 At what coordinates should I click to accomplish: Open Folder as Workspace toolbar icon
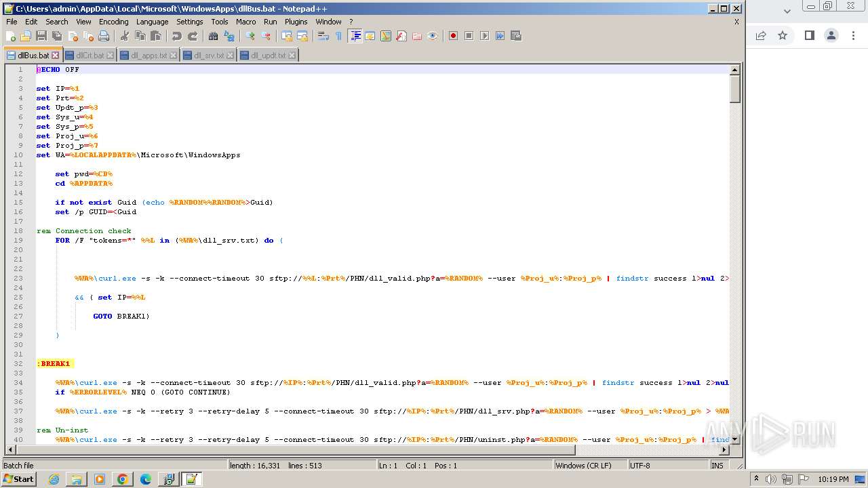[x=417, y=36]
